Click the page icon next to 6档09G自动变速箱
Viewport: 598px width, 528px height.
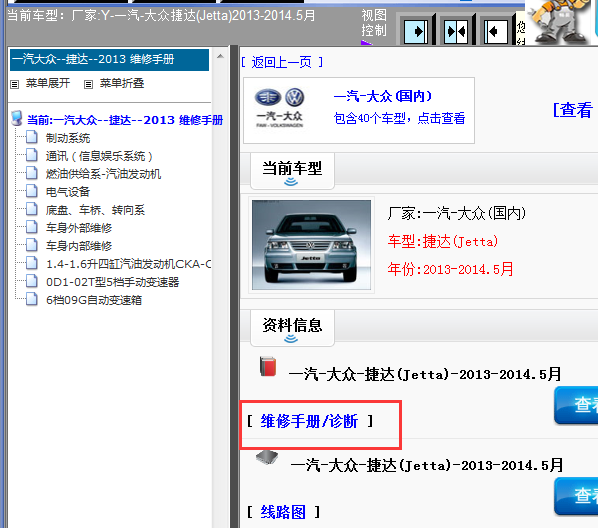click(32, 299)
